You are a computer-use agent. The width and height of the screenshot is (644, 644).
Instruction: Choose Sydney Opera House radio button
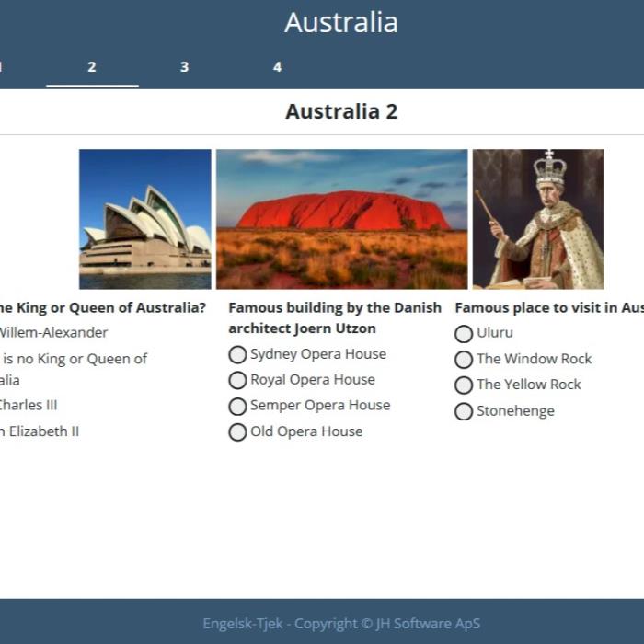click(237, 355)
